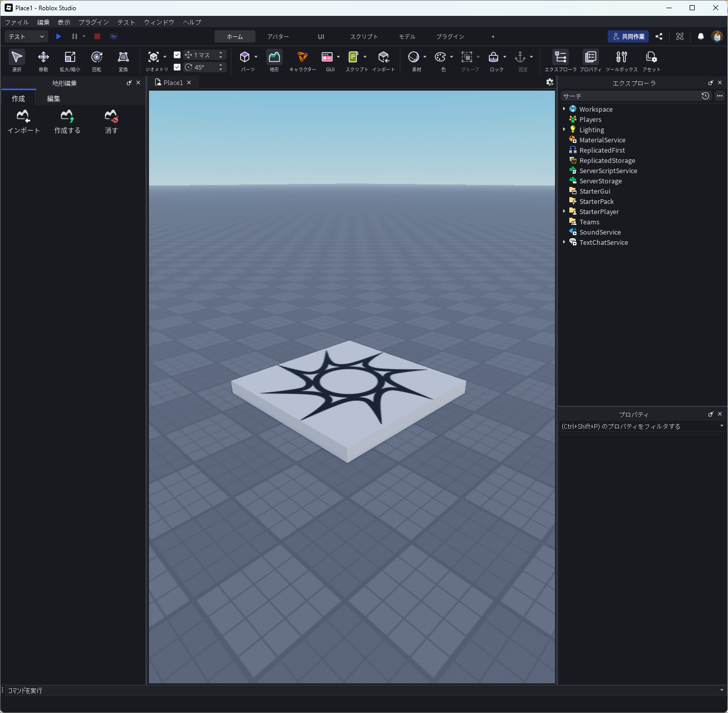Click the Explorer search (サーチ) field

pyautogui.click(x=630, y=96)
